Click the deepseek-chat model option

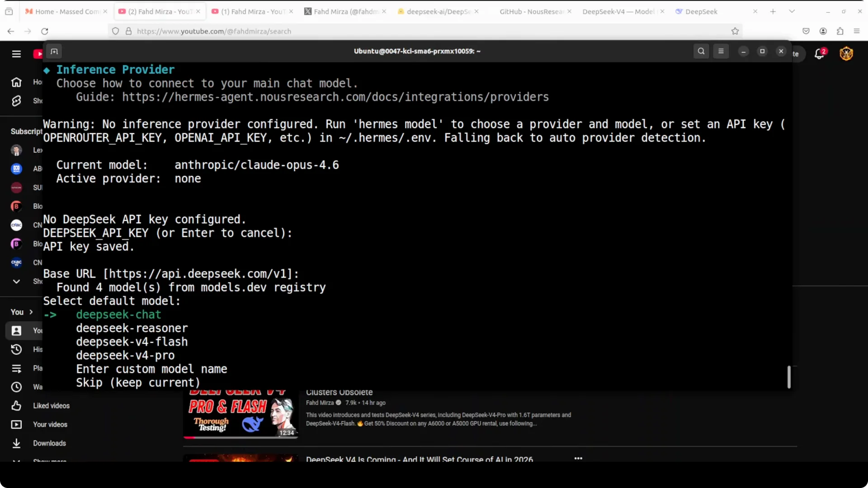point(118,314)
